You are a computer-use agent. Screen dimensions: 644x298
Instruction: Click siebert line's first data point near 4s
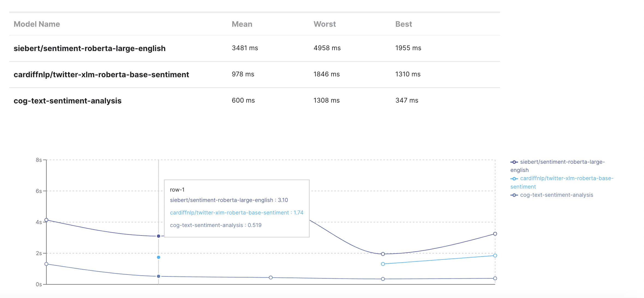(x=46, y=220)
